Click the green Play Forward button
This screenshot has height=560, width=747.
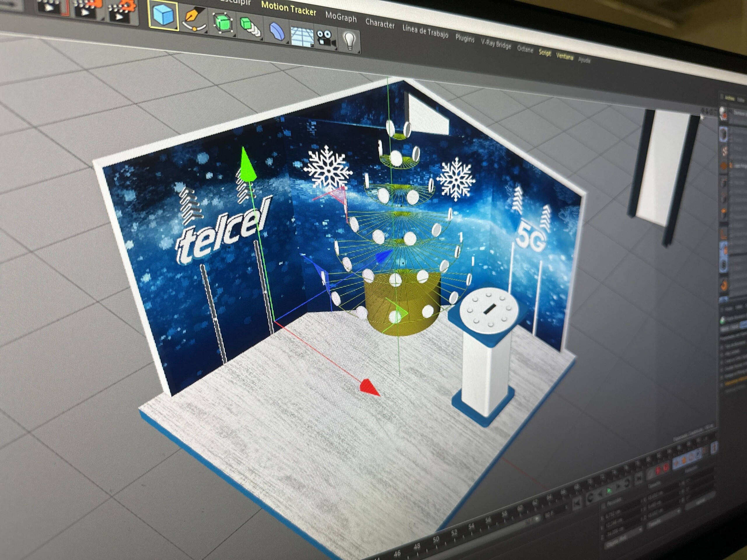click(609, 491)
